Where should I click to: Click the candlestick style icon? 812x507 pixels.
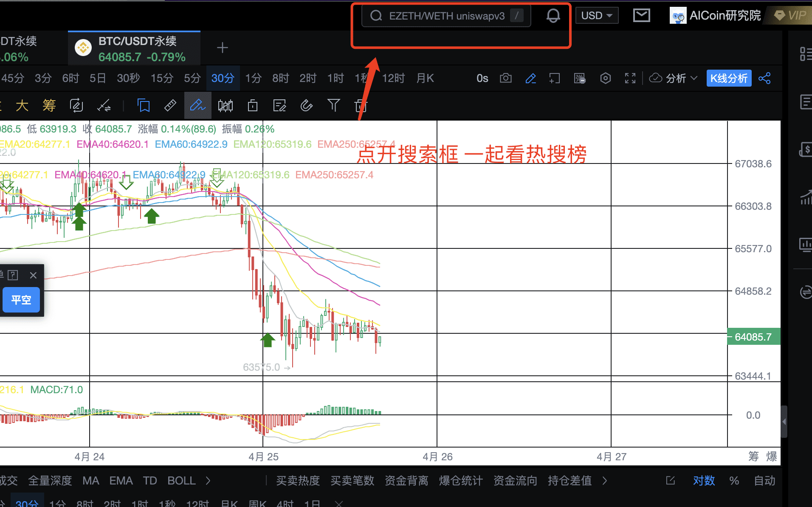tap(226, 105)
